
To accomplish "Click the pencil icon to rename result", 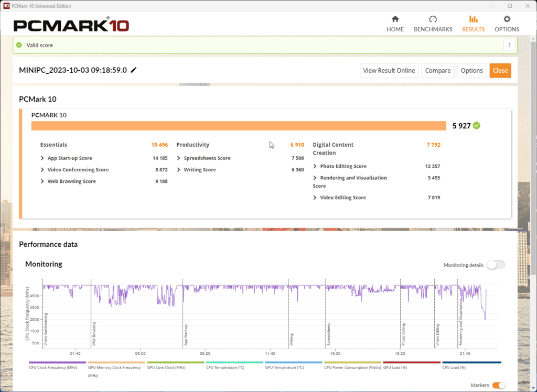I will pos(134,70).
